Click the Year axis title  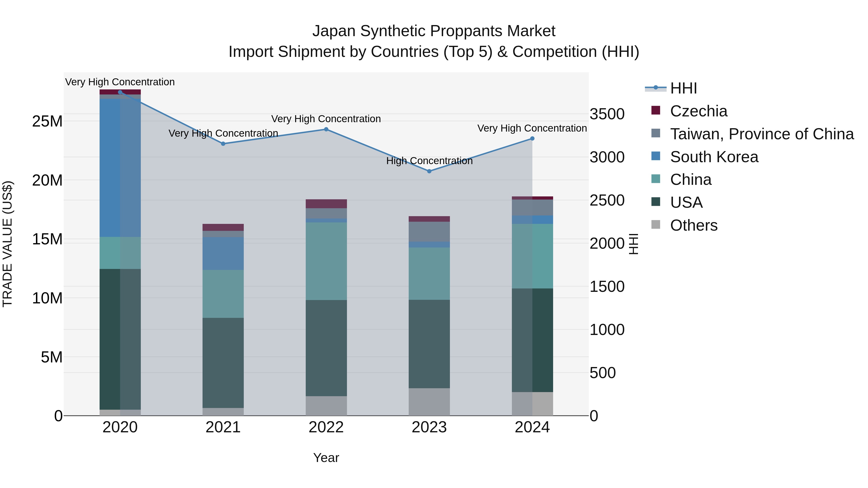[x=326, y=458]
